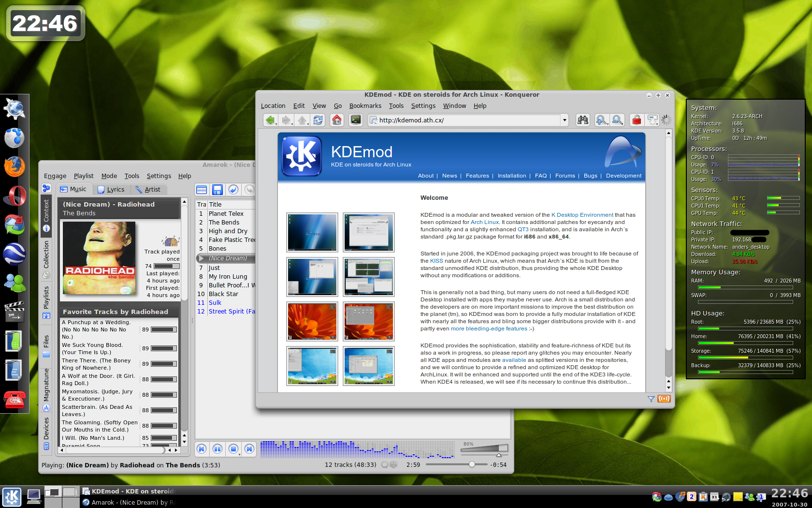
Task: Open the Bookmarks menu in Konqueror
Action: [x=365, y=106]
